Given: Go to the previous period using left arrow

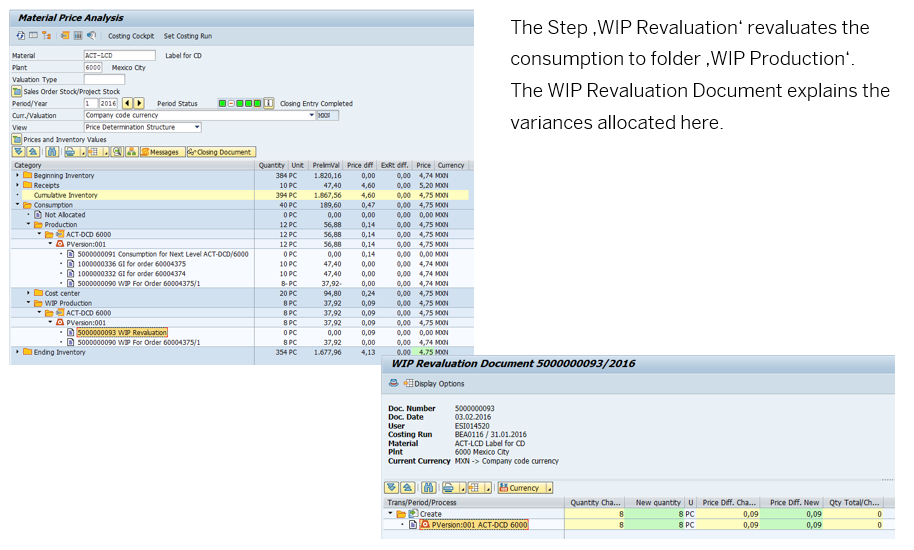Looking at the screenshot, I should pyautogui.click(x=127, y=103).
